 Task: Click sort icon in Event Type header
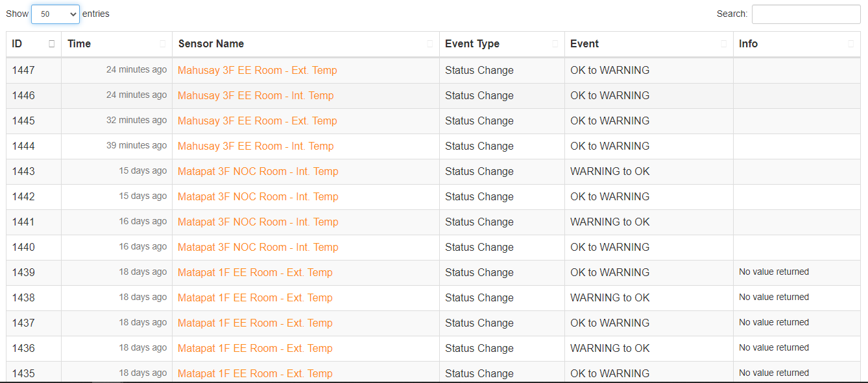pos(555,44)
